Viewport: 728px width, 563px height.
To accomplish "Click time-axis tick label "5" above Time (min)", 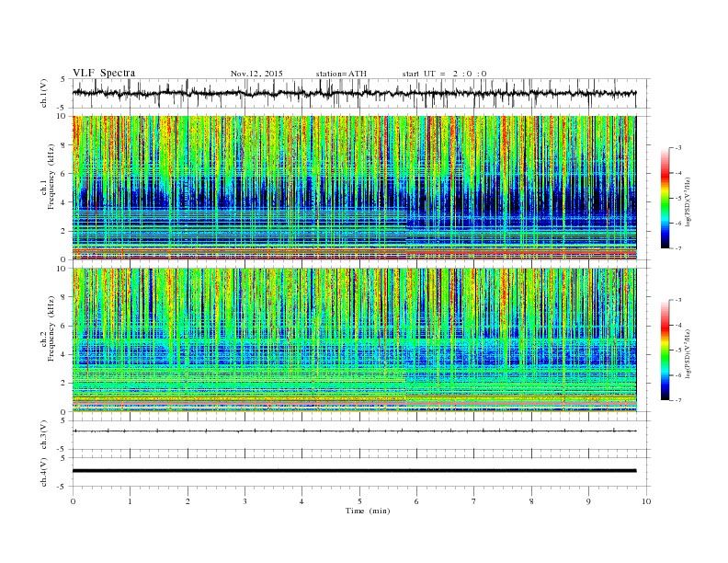I will (359, 501).
